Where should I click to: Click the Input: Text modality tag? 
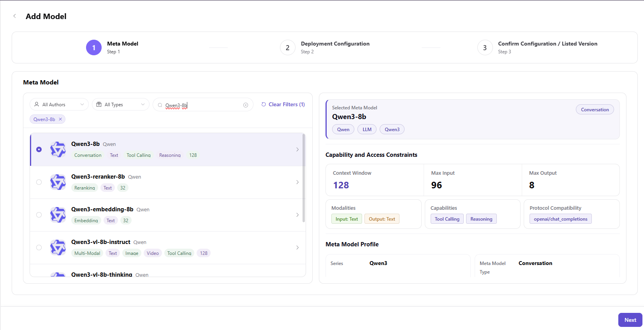pos(347,219)
